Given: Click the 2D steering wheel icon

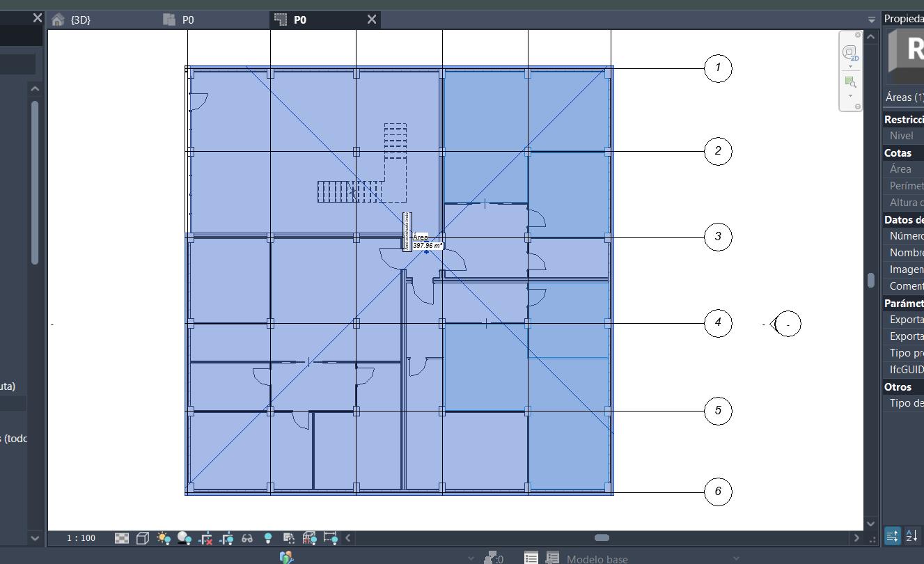Looking at the screenshot, I should pos(849,53).
